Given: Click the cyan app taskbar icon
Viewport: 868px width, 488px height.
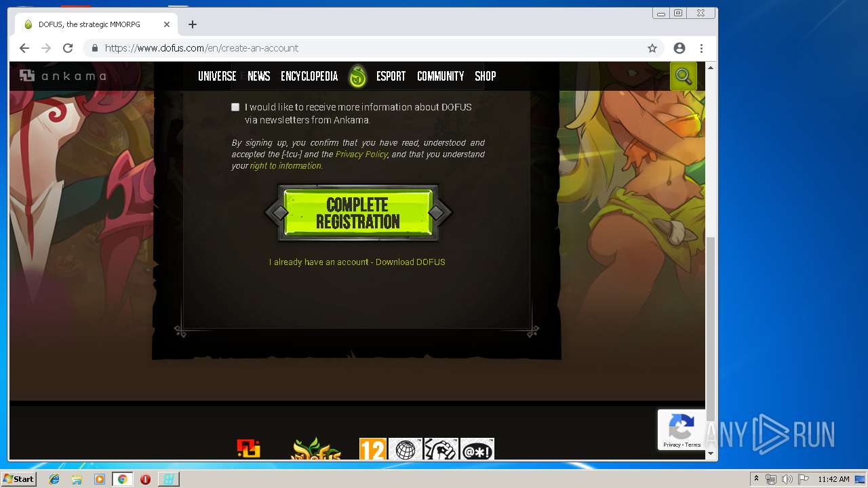Looking at the screenshot, I should (x=168, y=479).
